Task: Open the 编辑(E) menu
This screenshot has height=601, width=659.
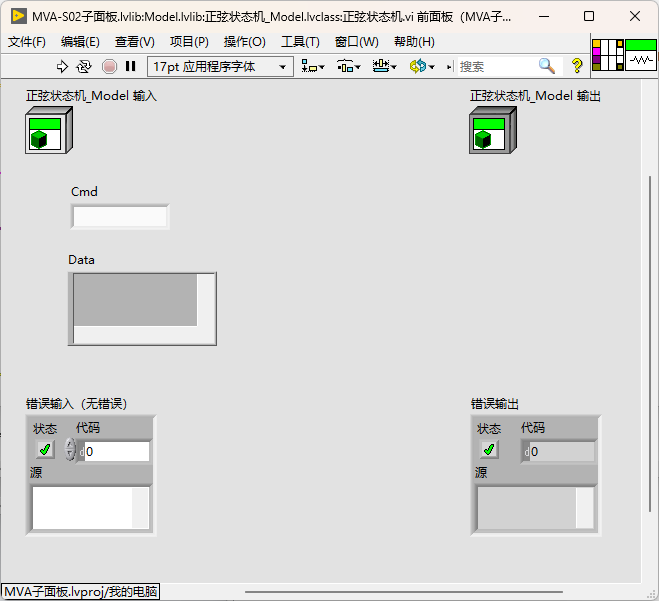Action: click(80, 42)
